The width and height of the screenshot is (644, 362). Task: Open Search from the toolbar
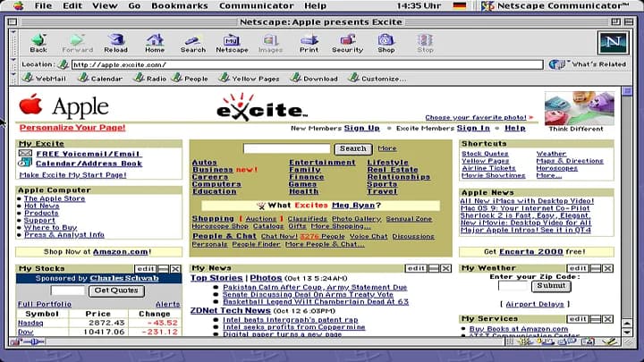pyautogui.click(x=192, y=43)
